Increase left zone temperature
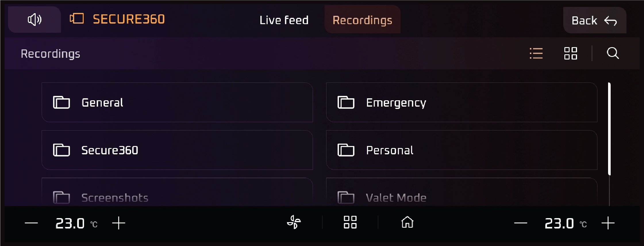Image resolution: width=644 pixels, height=246 pixels. coord(118,223)
